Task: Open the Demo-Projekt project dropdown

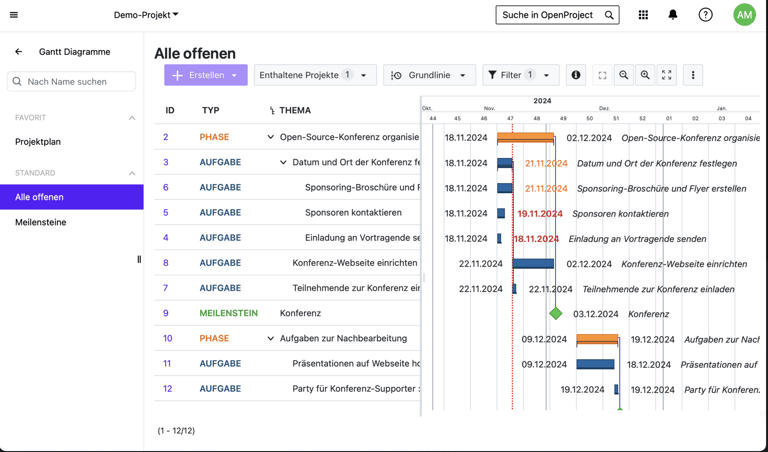Action: pyautogui.click(x=146, y=15)
